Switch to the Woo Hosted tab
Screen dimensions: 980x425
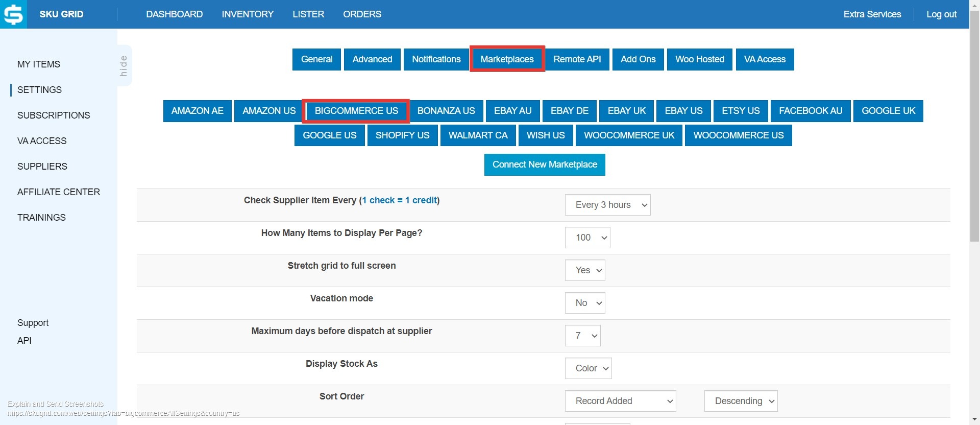(x=700, y=59)
